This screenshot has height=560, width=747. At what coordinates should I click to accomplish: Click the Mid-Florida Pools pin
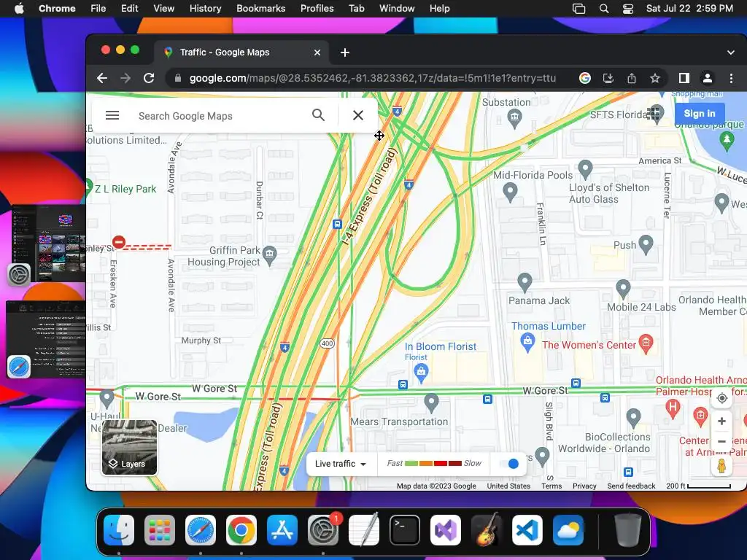click(510, 192)
